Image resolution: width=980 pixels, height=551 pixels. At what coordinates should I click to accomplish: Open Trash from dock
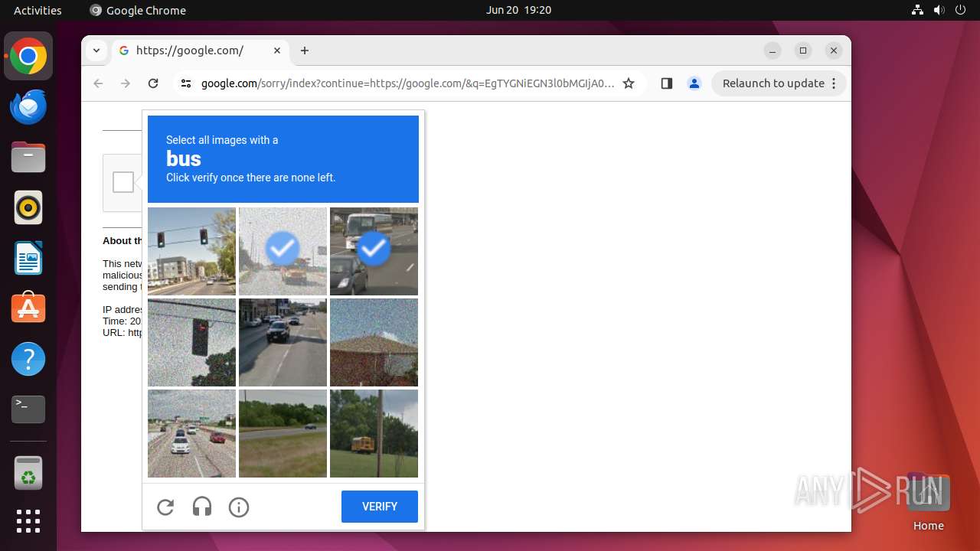coord(28,473)
